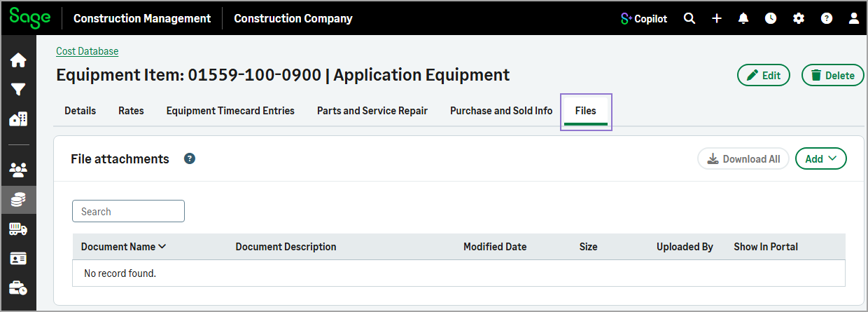This screenshot has width=868, height=312.
Task: Open Purchase and Sold Info tab
Action: [501, 111]
